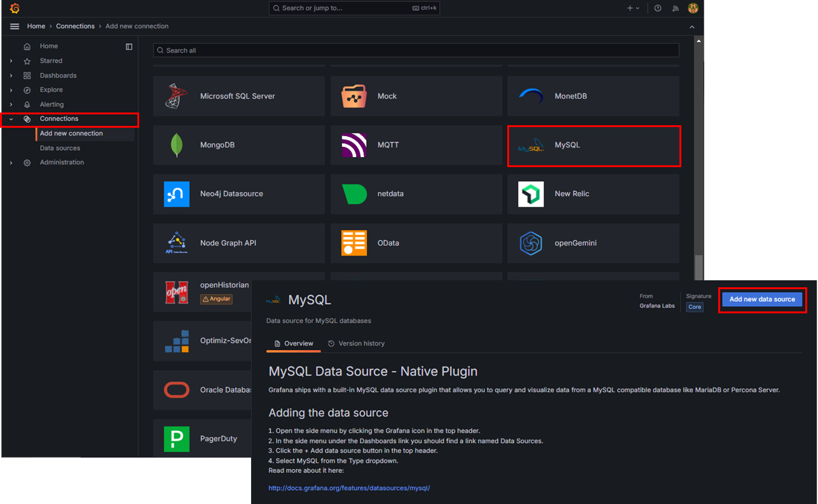The height and width of the screenshot is (504, 818).
Task: Click the connections list scrollbar thumb
Action: [x=699, y=266]
